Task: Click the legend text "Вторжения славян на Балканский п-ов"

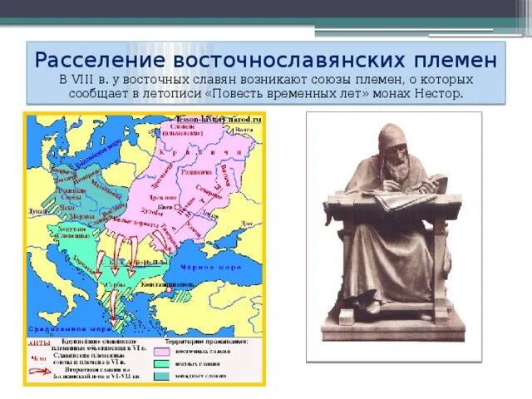Action: tap(97, 373)
